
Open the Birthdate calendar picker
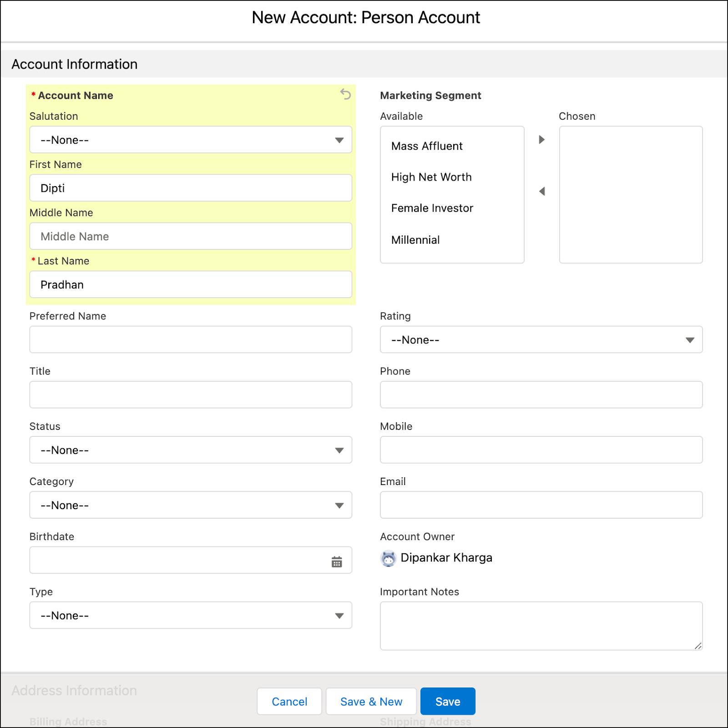pyautogui.click(x=337, y=560)
